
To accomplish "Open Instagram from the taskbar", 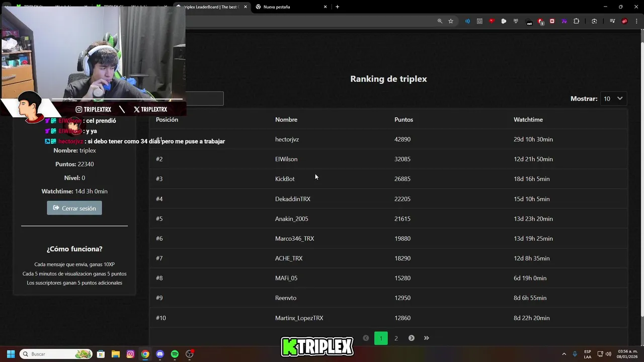I will pyautogui.click(x=130, y=354).
